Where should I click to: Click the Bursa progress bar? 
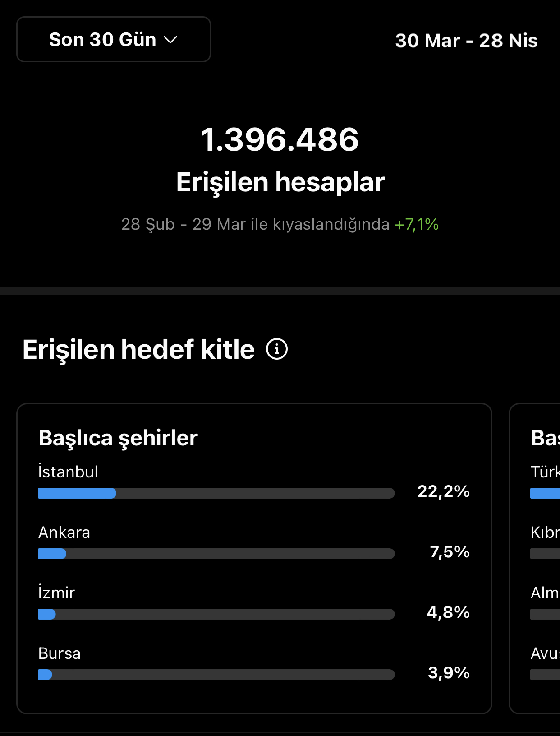(x=216, y=675)
